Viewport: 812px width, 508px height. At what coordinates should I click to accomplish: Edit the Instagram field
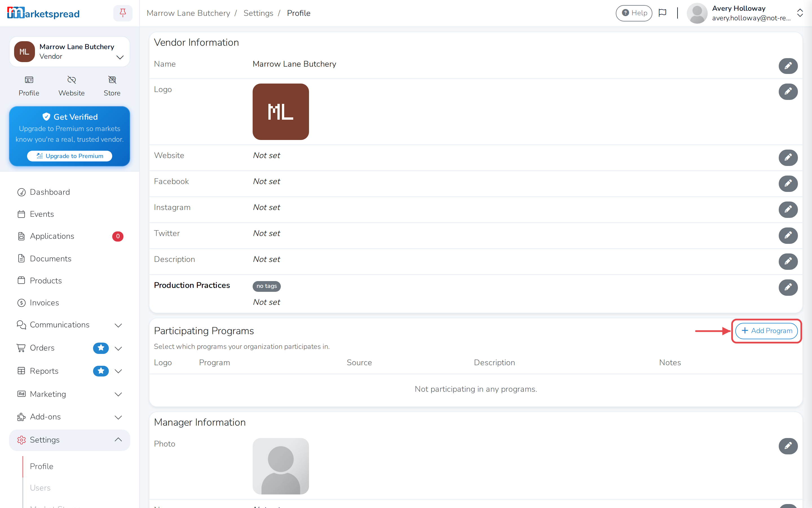coord(788,210)
